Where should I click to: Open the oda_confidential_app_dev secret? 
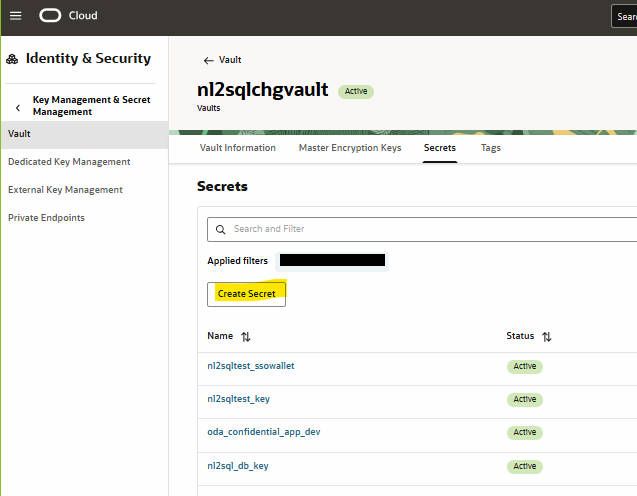point(264,432)
